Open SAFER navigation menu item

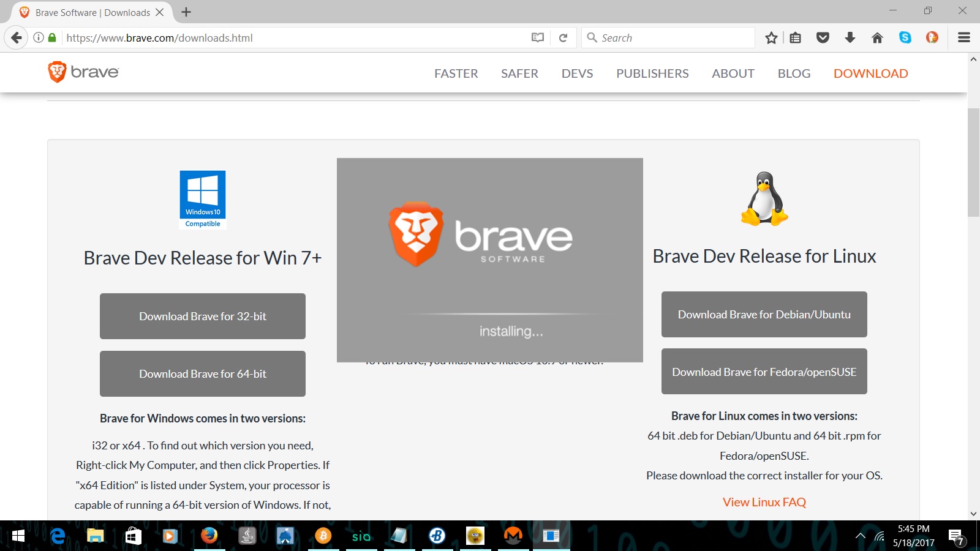(x=519, y=73)
